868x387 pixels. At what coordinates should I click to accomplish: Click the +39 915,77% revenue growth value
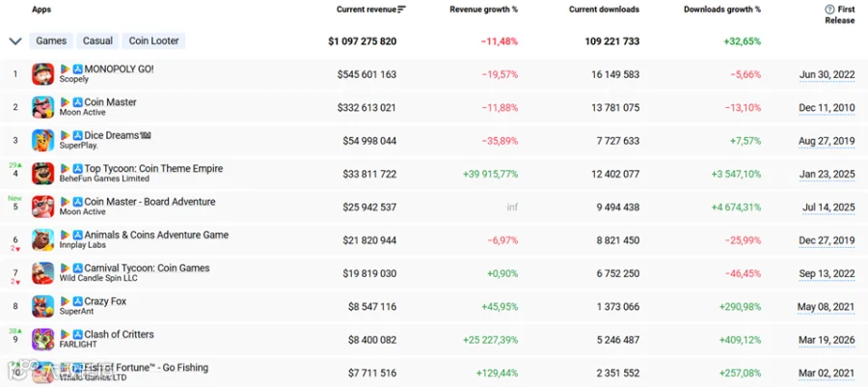point(491,174)
